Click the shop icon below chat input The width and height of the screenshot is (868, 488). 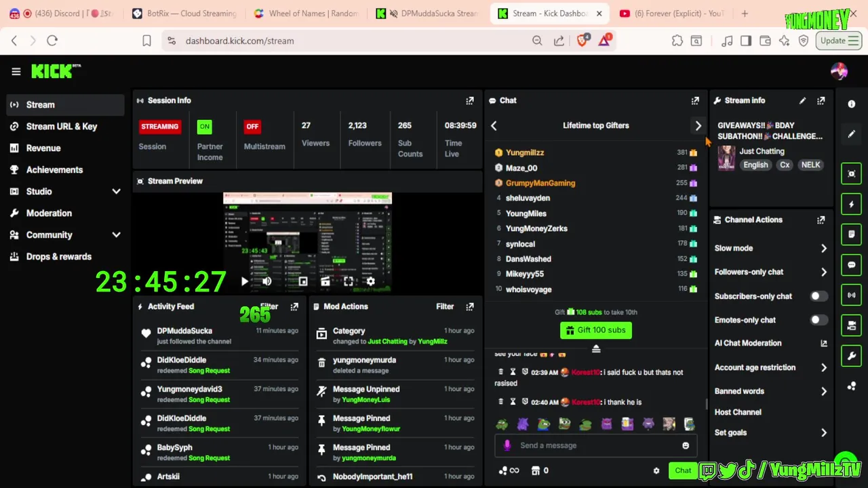pyautogui.click(x=536, y=470)
